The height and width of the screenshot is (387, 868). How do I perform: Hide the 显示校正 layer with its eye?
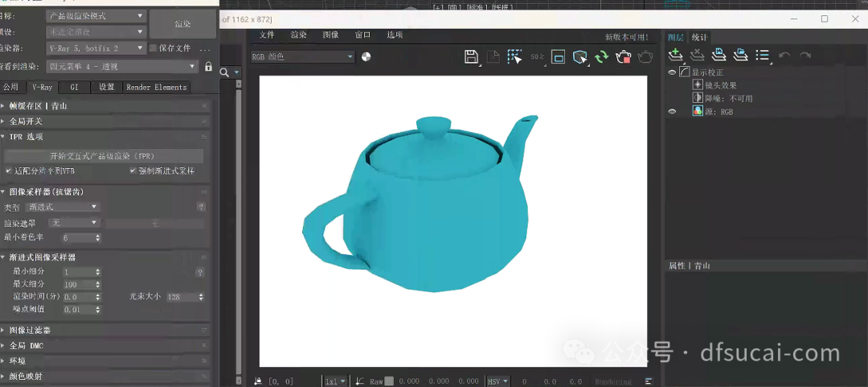point(672,72)
